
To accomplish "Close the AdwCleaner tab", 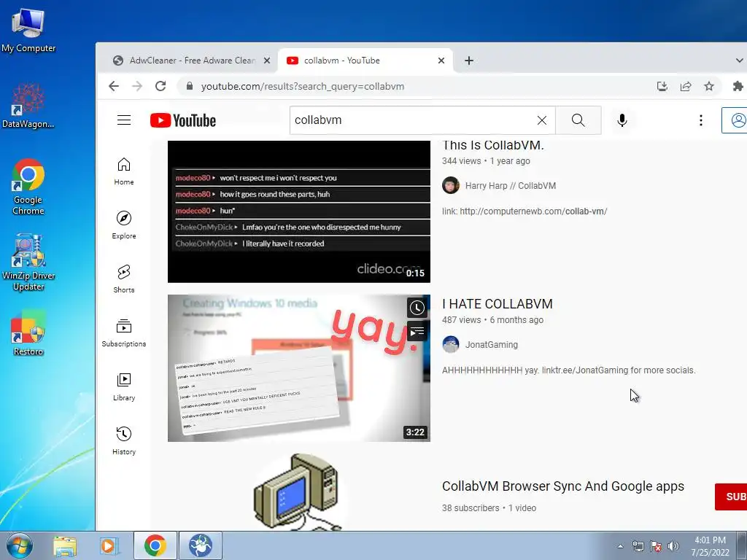I will (267, 61).
